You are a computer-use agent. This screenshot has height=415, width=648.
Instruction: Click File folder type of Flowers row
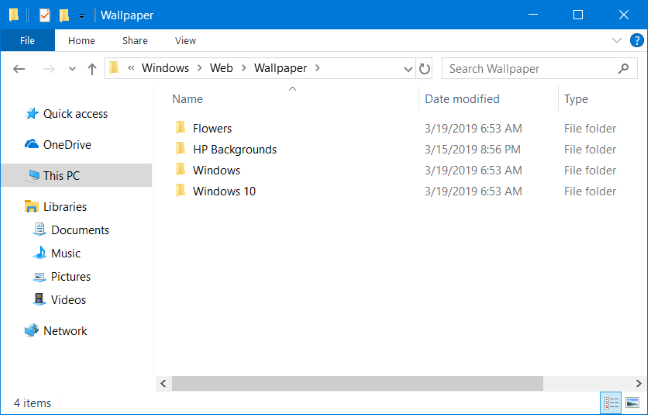point(590,129)
